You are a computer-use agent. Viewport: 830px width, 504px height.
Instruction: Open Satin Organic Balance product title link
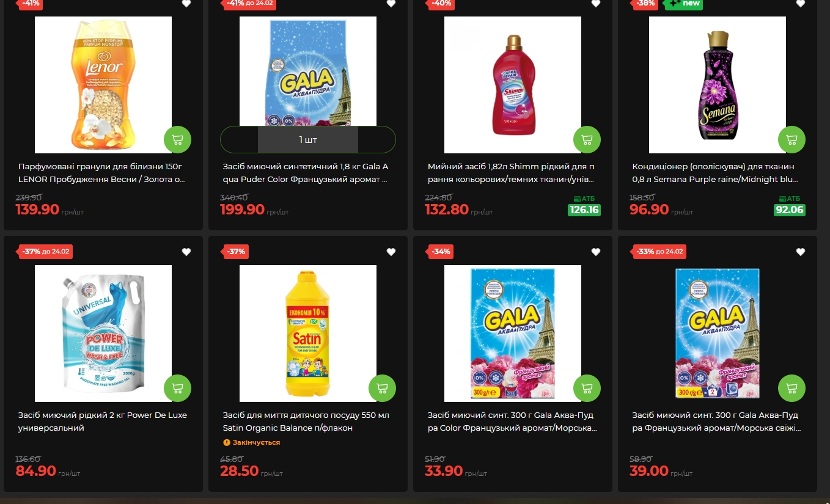click(306, 422)
